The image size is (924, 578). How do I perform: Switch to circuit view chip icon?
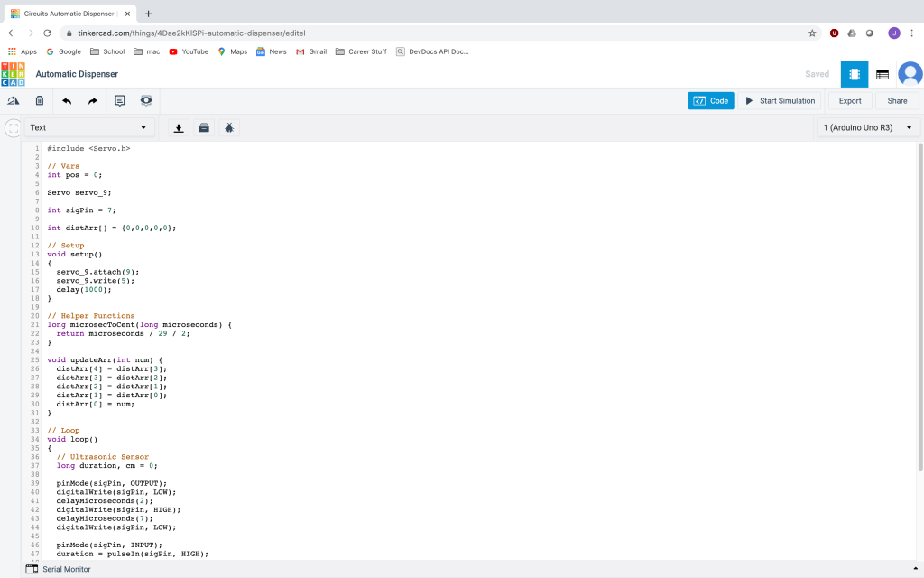[854, 74]
